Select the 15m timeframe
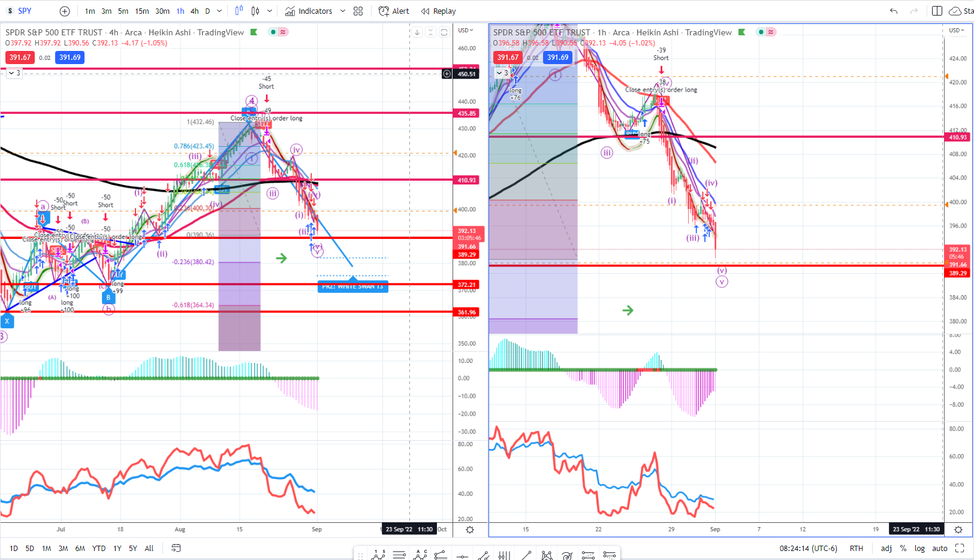Screen dimensions: 974x560 pyautogui.click(x=142, y=11)
